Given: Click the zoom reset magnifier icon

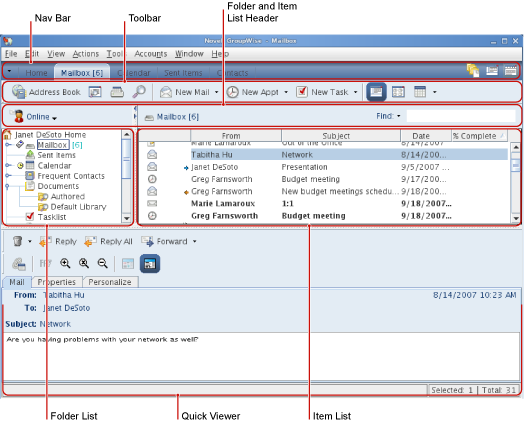Looking at the screenshot, I should (84, 263).
